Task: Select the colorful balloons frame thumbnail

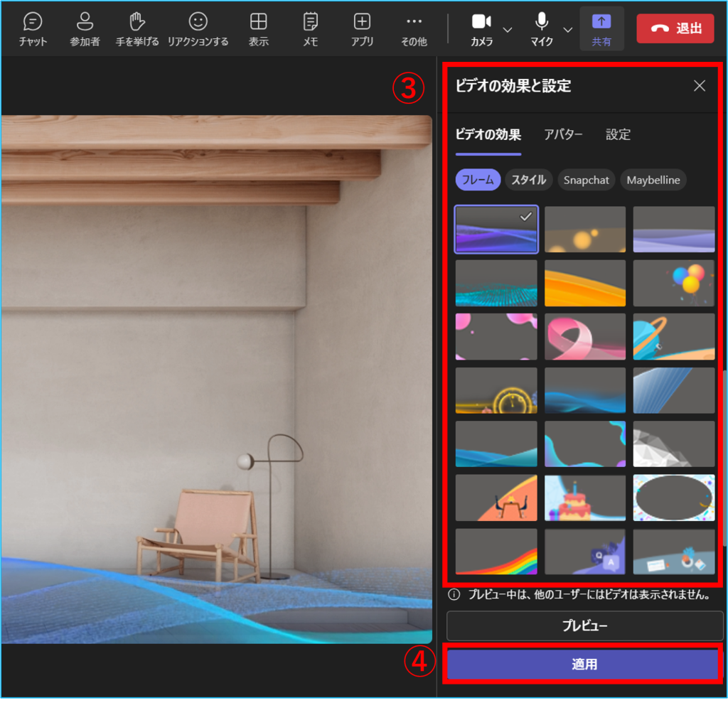Action: pyautogui.click(x=674, y=283)
